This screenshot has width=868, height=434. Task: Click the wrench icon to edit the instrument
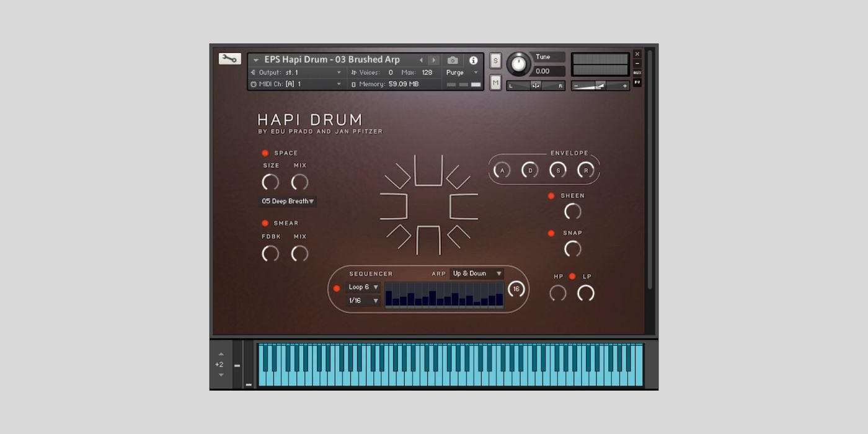tap(230, 60)
